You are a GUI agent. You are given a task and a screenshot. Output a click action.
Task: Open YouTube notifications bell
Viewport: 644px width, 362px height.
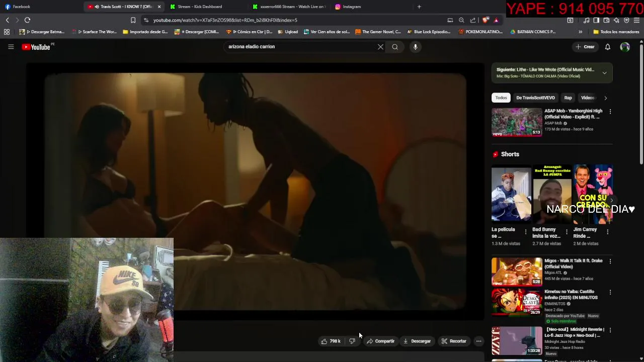click(x=607, y=47)
